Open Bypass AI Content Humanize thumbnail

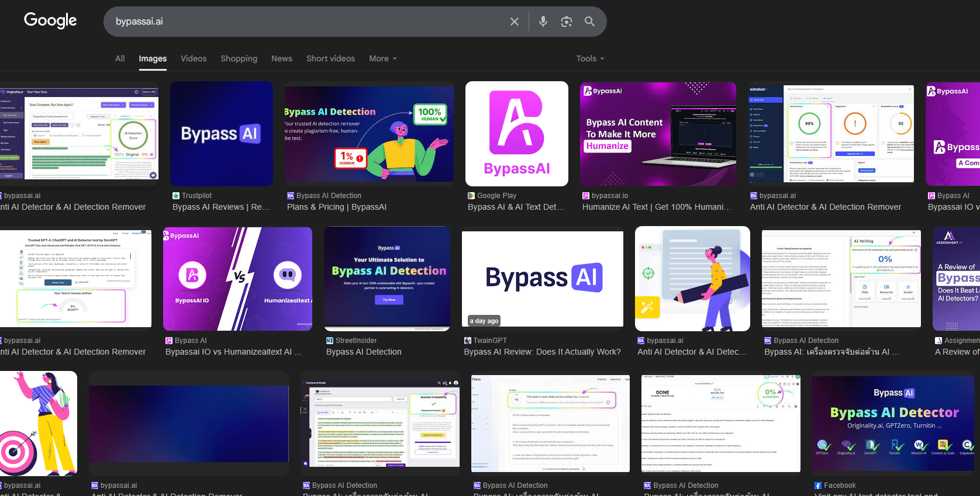pyautogui.click(x=658, y=134)
